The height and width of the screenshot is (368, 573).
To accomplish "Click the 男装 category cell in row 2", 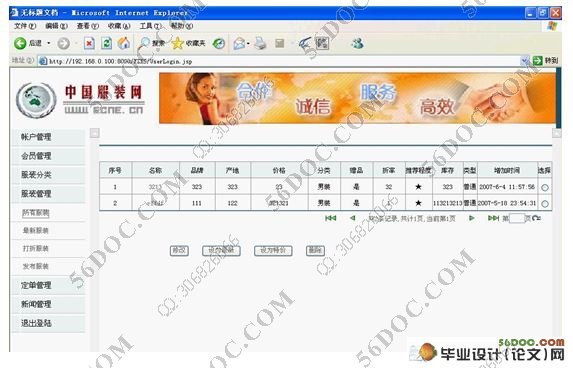I will [x=324, y=203].
